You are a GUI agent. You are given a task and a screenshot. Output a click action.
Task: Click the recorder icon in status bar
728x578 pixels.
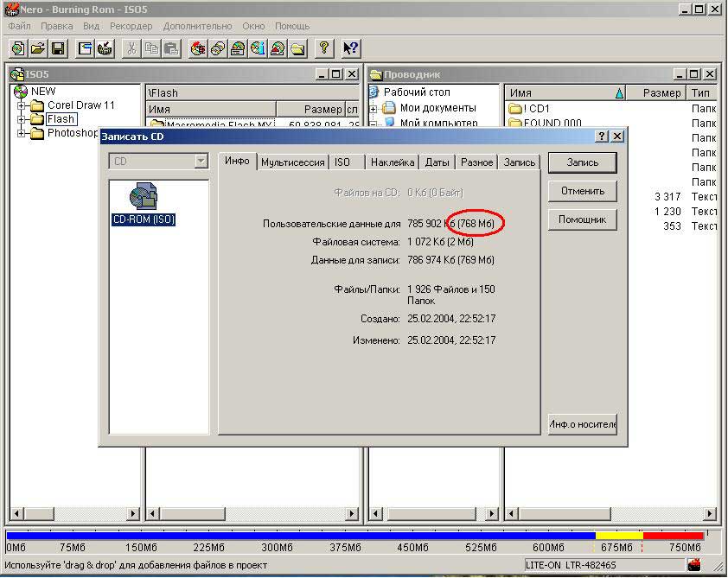(694, 564)
